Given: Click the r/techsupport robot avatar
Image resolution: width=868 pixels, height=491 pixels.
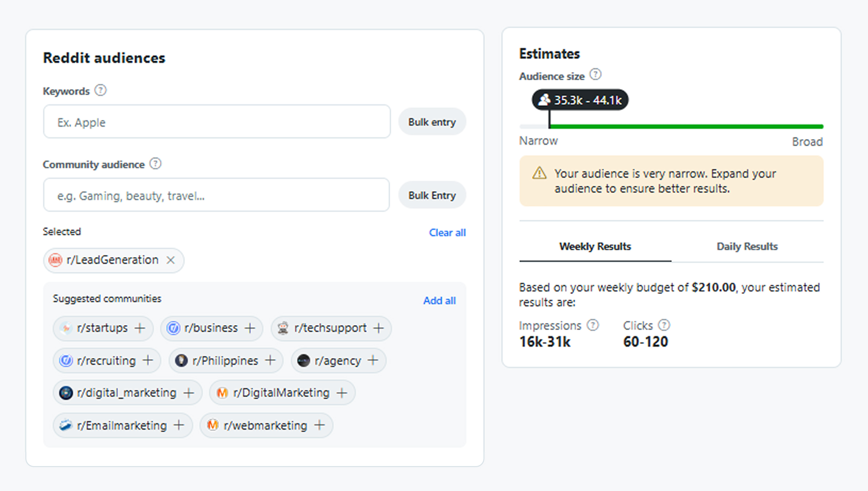Looking at the screenshot, I should point(283,328).
